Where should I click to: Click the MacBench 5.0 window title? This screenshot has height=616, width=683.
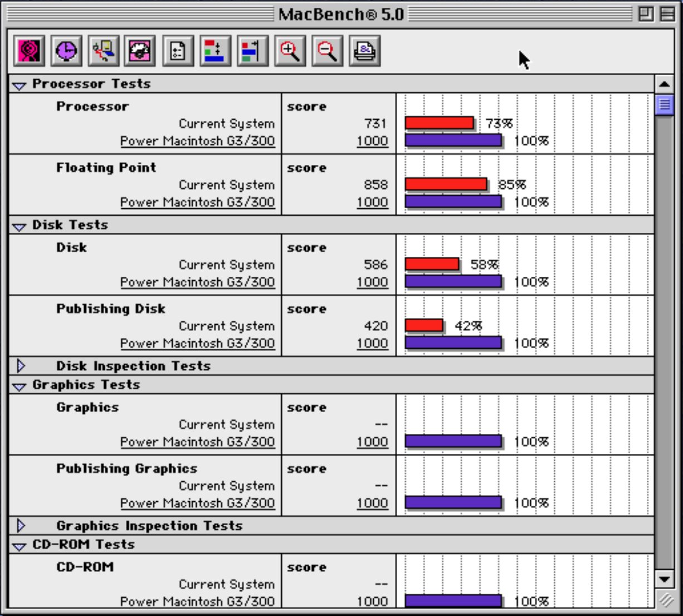coord(342,14)
